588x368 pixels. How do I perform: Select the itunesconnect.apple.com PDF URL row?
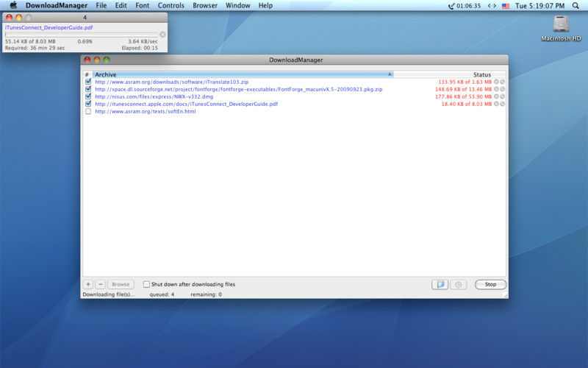pos(187,104)
